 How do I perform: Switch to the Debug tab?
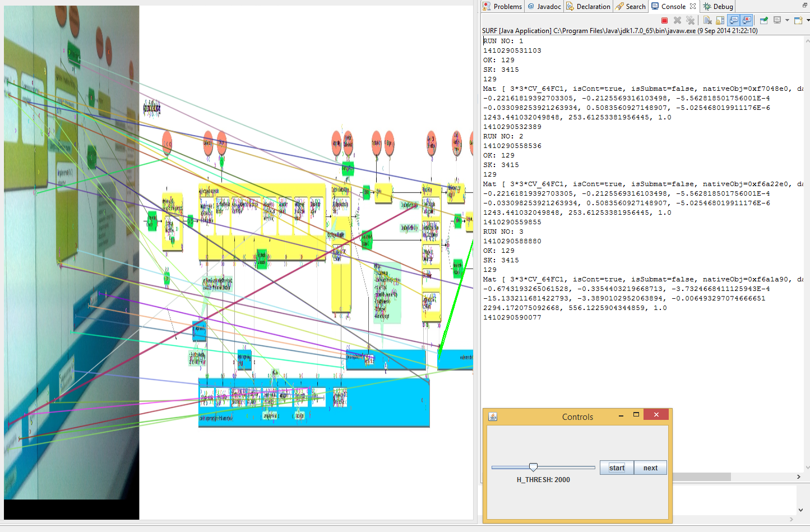(718, 6)
